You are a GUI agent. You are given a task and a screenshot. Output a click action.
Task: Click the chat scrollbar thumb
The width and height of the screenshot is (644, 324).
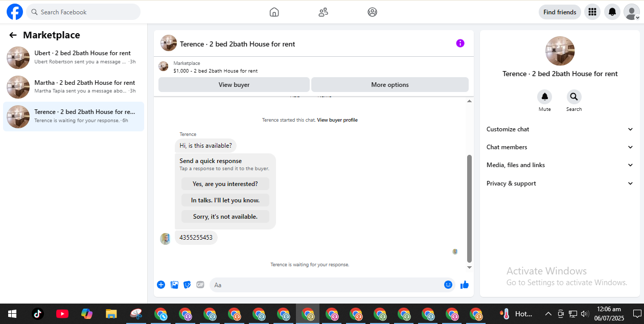pyautogui.click(x=469, y=209)
